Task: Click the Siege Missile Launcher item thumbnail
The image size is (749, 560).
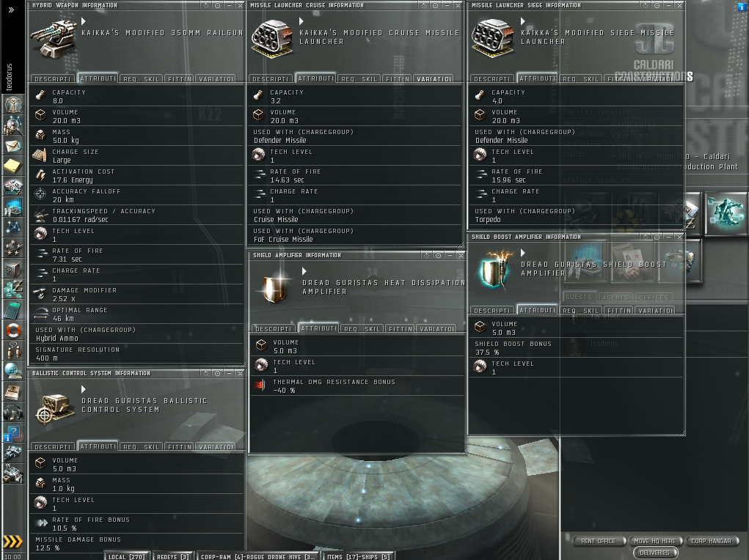Action: [492, 38]
